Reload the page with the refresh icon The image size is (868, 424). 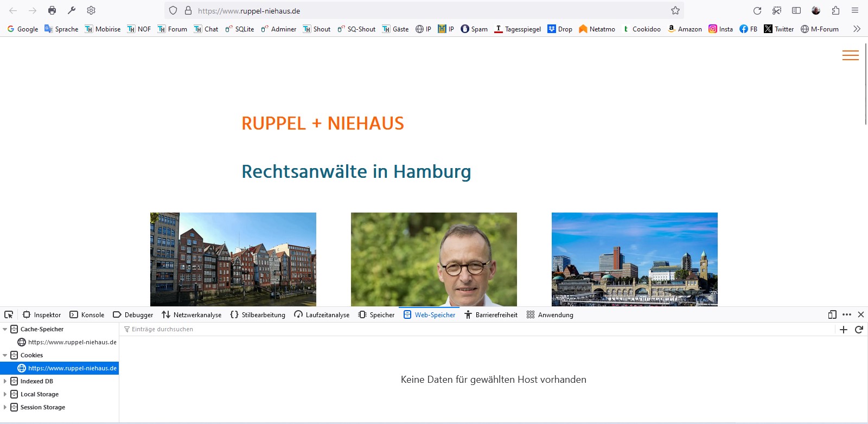pos(757,10)
